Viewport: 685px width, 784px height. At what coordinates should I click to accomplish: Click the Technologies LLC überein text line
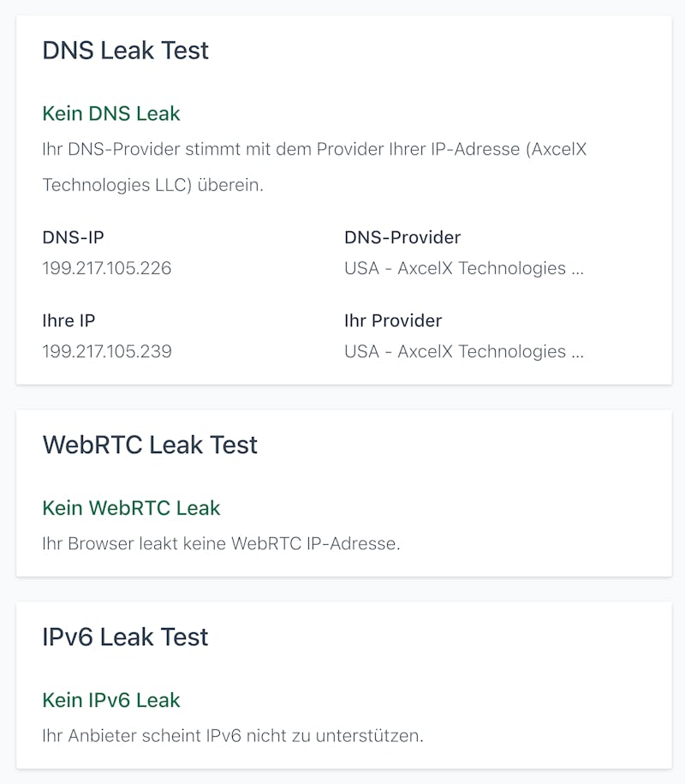[153, 185]
